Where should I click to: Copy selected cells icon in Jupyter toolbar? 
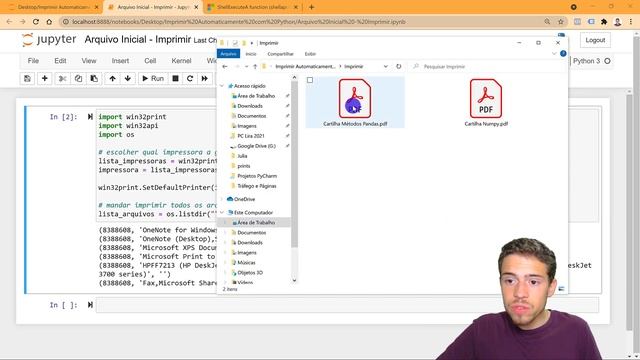click(x=78, y=78)
